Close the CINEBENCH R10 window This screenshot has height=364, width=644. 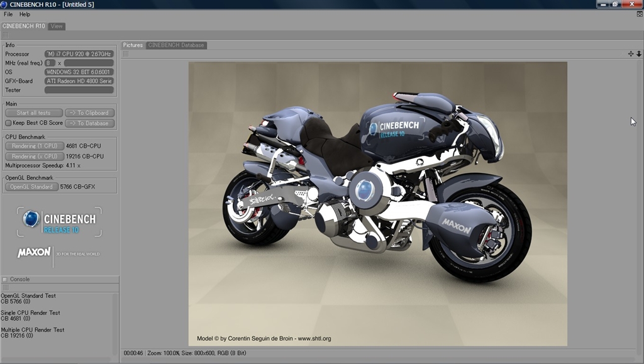[x=632, y=4]
